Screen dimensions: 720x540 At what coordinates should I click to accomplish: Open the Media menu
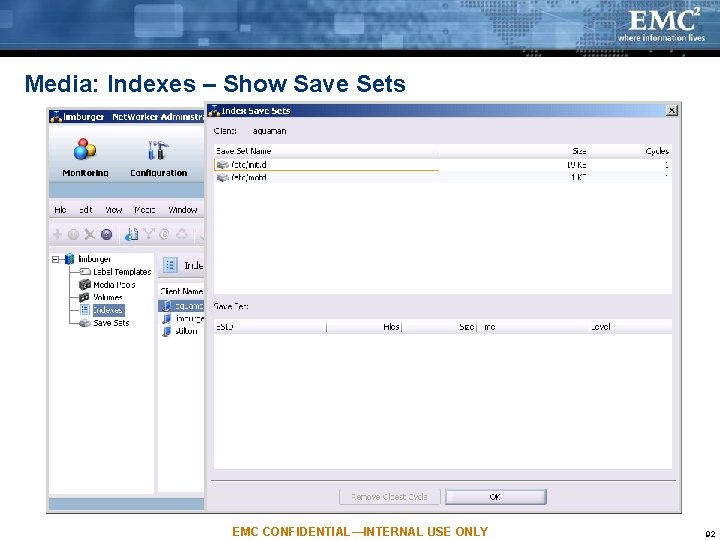pos(145,210)
